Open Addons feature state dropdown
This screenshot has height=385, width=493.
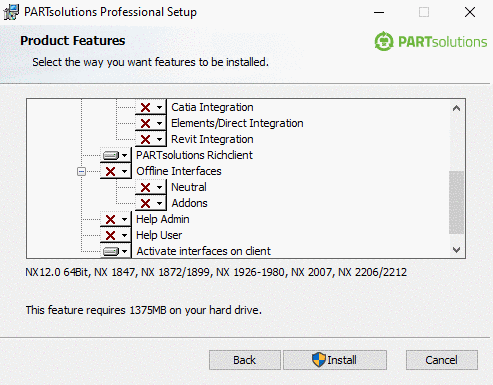click(151, 203)
